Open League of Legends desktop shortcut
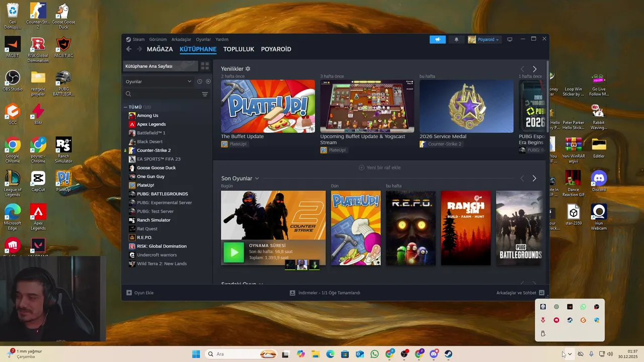Viewport: 644px width, 362px height. coord(13,184)
